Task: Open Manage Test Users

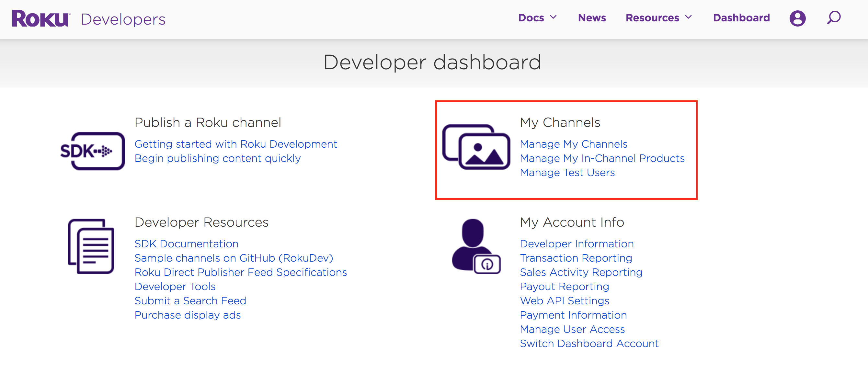Action: (x=567, y=172)
